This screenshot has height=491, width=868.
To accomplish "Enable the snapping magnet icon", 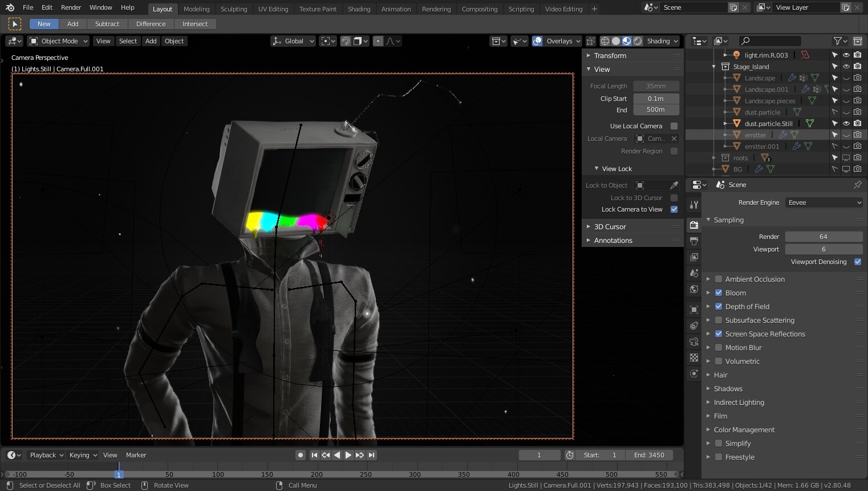I will pyautogui.click(x=346, y=41).
